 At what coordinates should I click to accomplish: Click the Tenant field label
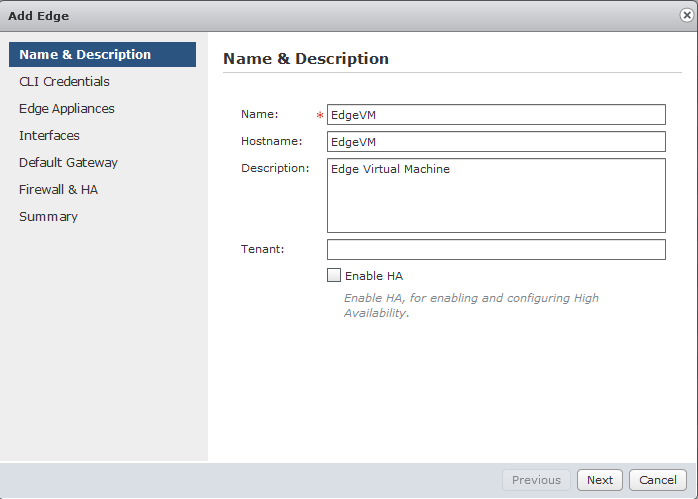pyautogui.click(x=263, y=249)
